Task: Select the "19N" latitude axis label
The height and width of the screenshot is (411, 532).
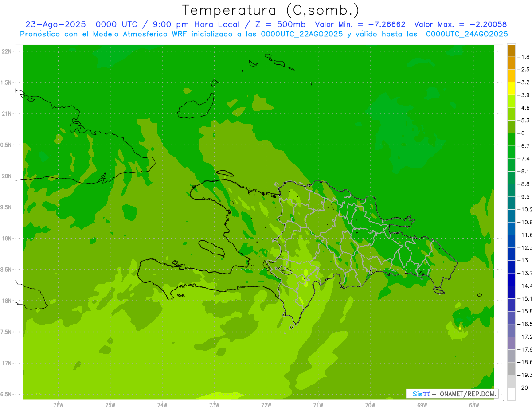Action: pyautogui.click(x=7, y=239)
